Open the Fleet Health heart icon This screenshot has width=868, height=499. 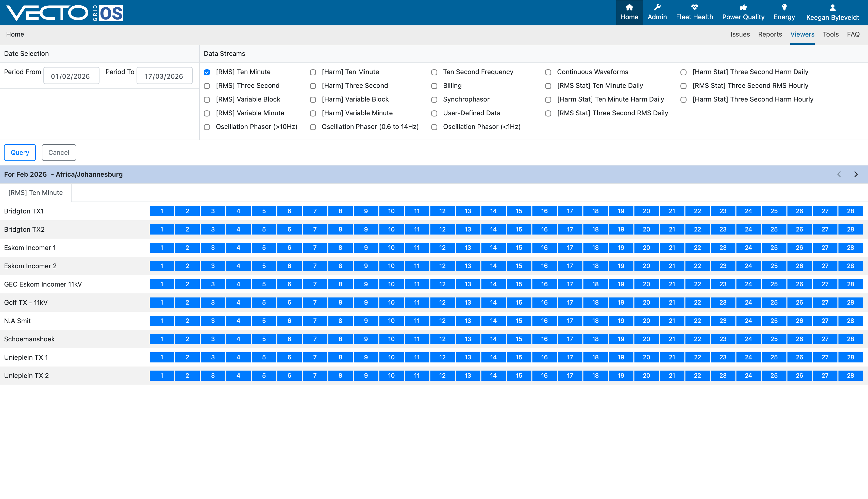tap(694, 8)
